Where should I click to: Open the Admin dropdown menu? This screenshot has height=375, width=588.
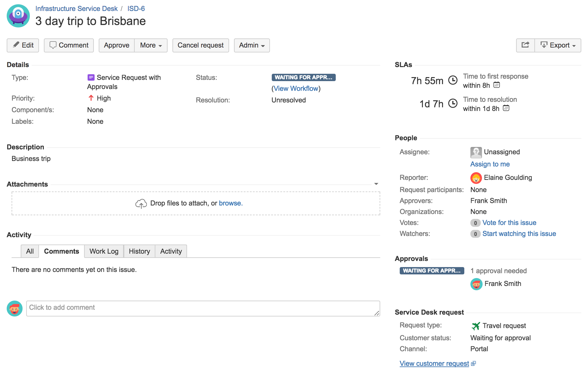[252, 45]
